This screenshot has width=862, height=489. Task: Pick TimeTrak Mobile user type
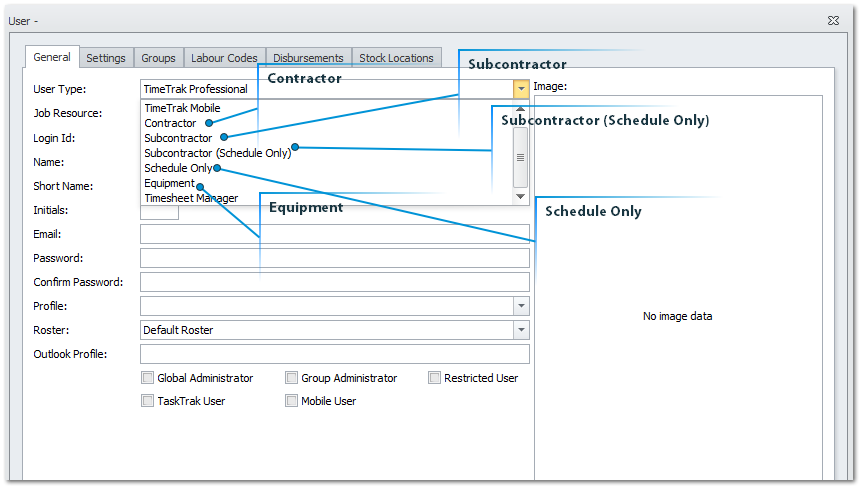click(x=182, y=108)
